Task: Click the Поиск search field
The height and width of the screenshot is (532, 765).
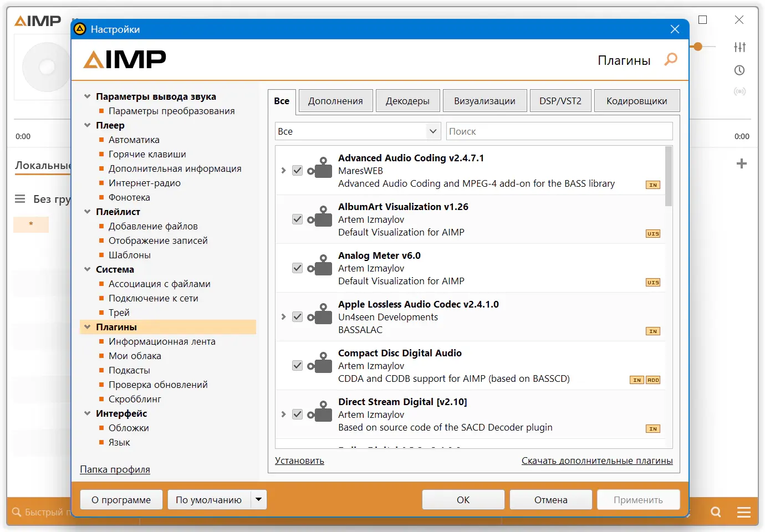Action: pyautogui.click(x=559, y=131)
